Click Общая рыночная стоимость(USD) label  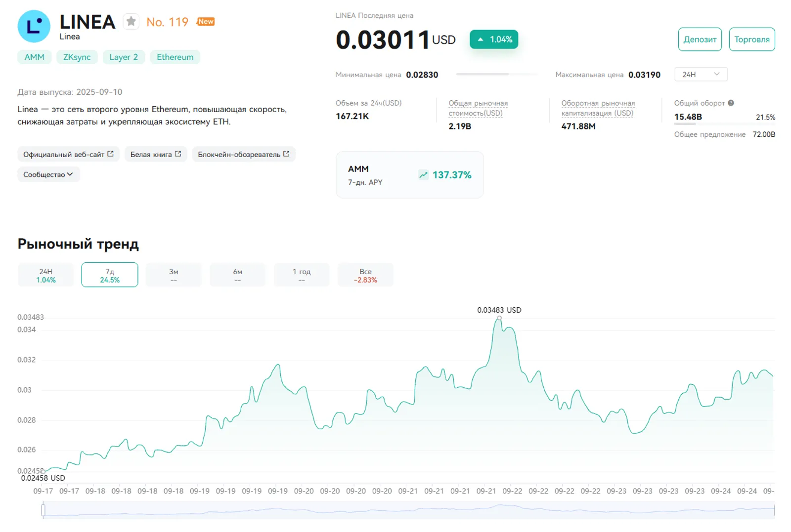[x=478, y=108]
